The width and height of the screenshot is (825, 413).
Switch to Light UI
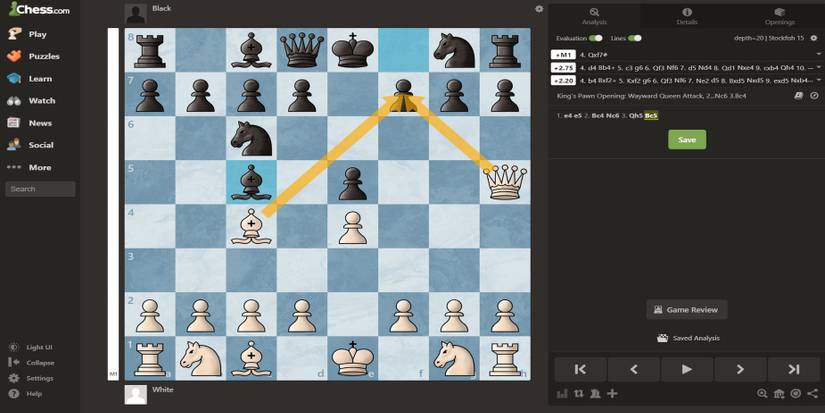click(31, 347)
